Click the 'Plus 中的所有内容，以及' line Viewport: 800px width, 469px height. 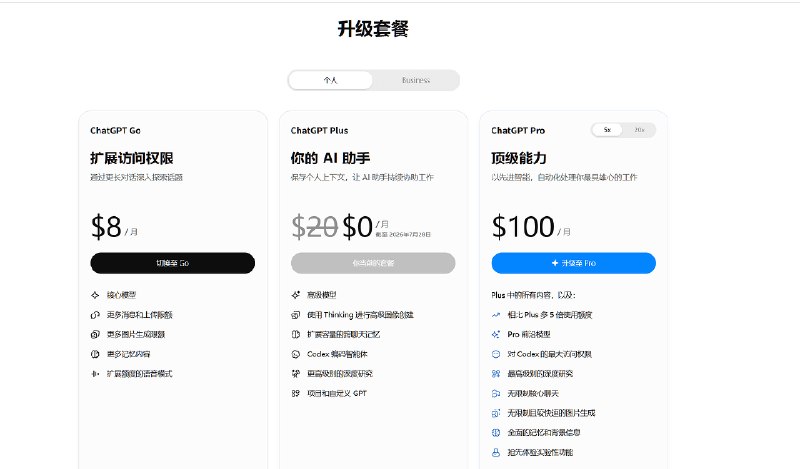(534, 295)
